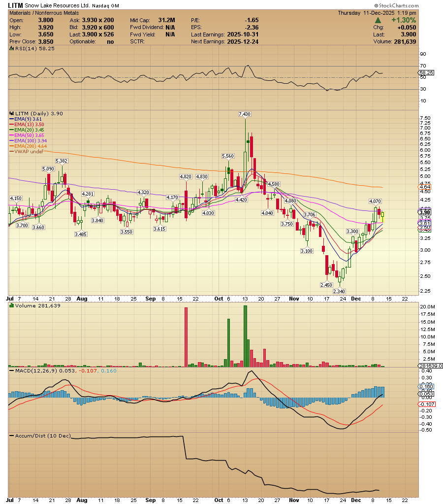
Task: Click the 3.100 price annotation
Action: tap(307, 251)
